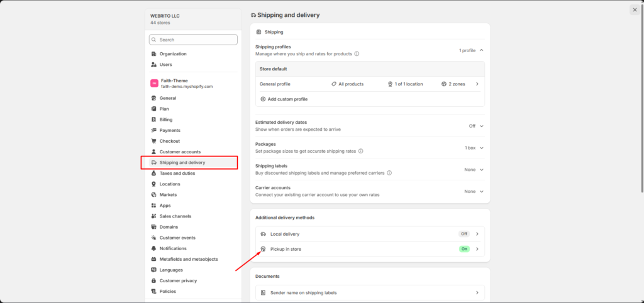Expand the Carrier accounts section chevron
The height and width of the screenshot is (303, 644).
481,191
